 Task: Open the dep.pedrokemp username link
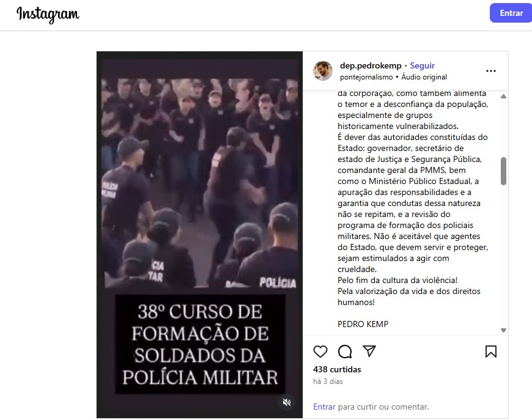point(371,65)
